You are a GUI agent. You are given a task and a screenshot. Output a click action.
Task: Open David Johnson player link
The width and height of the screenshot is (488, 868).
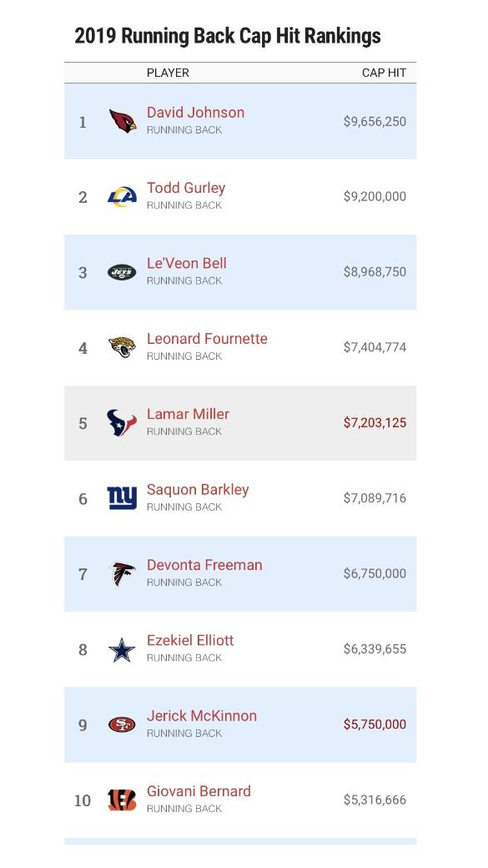[x=195, y=113]
